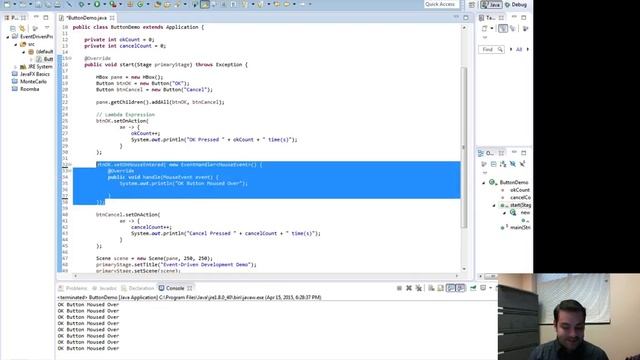
Task: Select the MonteCarlo project
Action: coord(29,82)
